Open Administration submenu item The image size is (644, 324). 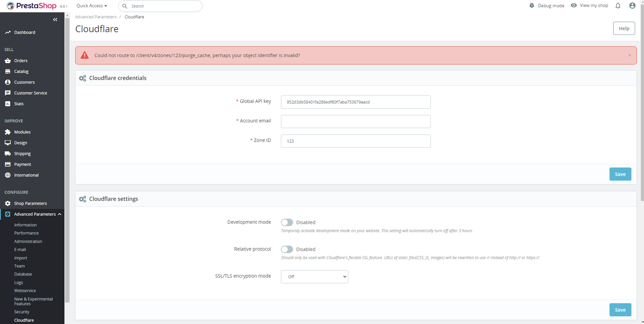point(28,241)
